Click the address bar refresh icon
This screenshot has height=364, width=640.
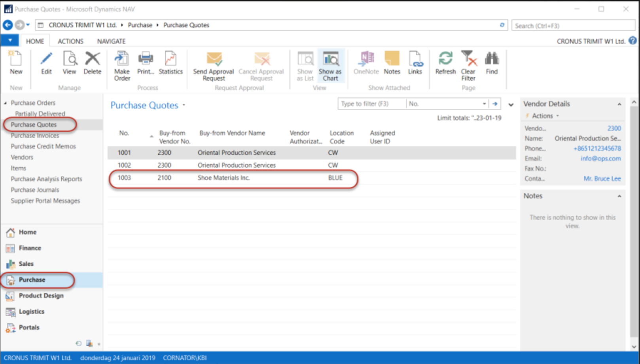coord(502,25)
